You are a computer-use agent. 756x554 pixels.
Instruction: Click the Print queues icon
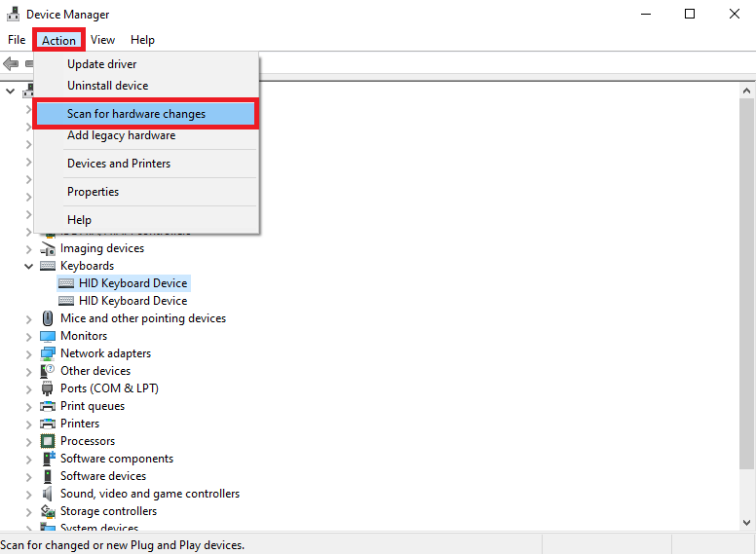48,406
